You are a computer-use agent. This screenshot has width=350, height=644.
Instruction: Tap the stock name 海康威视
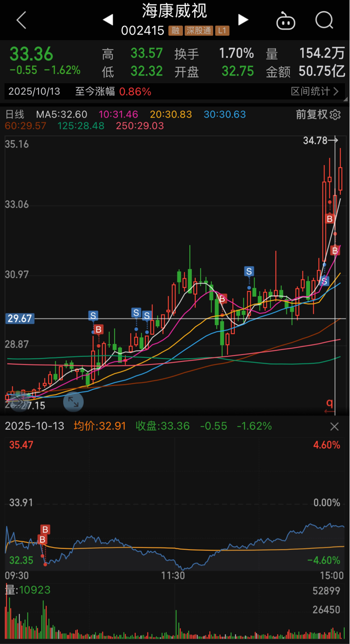tap(174, 10)
